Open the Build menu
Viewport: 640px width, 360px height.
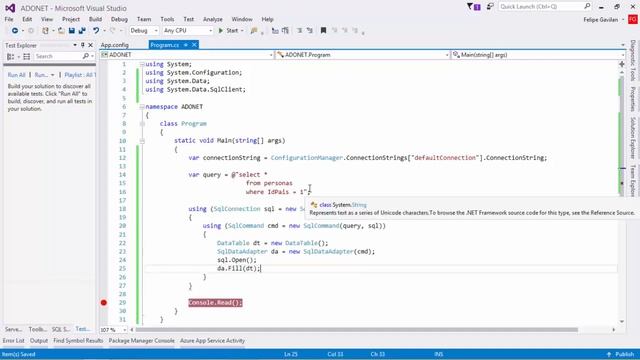(x=96, y=19)
